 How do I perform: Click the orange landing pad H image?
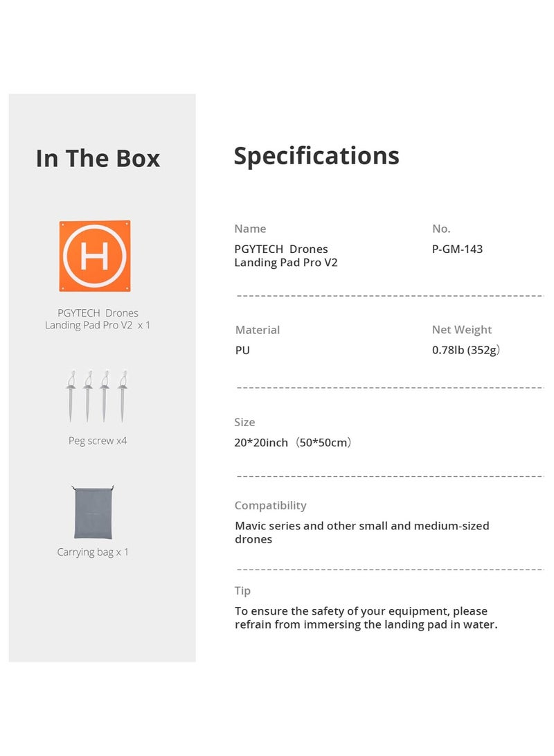tap(95, 256)
